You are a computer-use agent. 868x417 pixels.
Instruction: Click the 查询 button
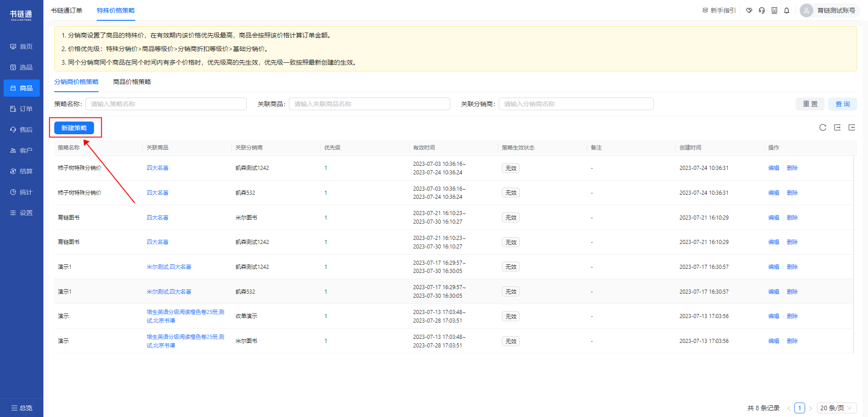(x=843, y=104)
